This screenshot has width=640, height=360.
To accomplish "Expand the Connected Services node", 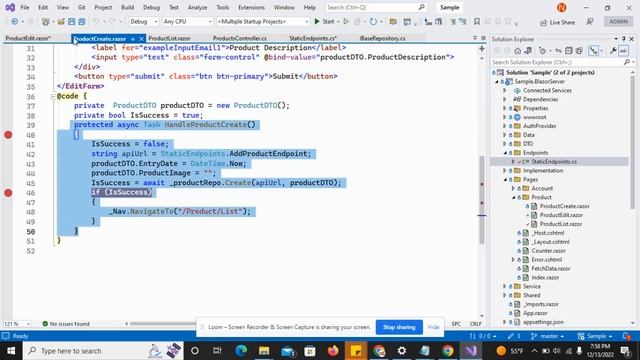I will coord(505,90).
